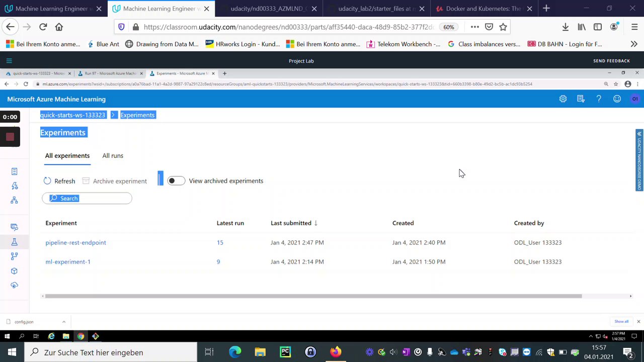644x362 pixels.
Task: Open the pipeline-rest-endpoint experiment
Action: click(76, 242)
